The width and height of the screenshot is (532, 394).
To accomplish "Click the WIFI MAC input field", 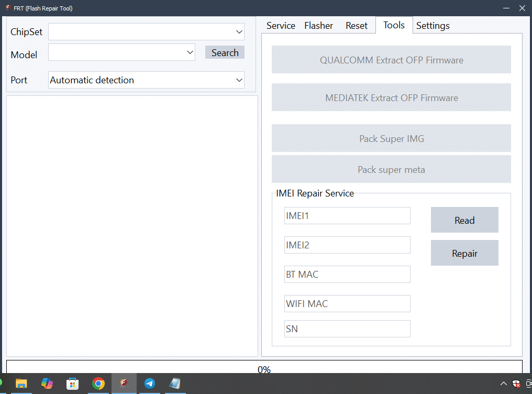I will click(347, 303).
